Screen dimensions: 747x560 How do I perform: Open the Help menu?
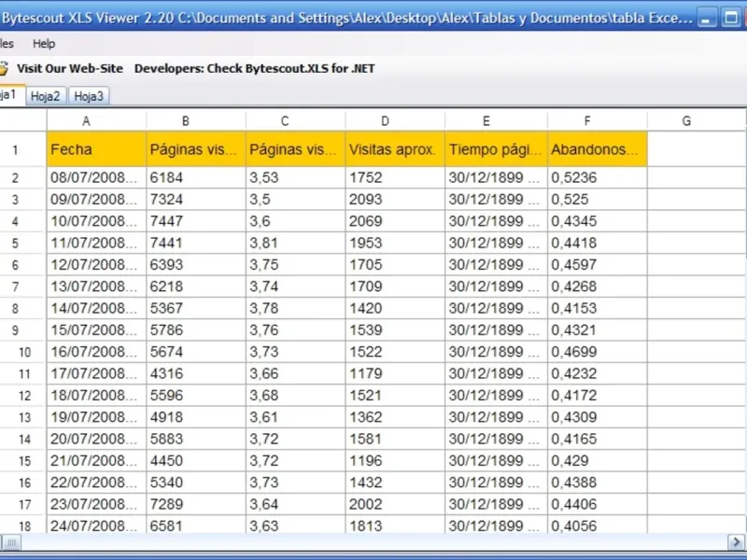[x=44, y=44]
